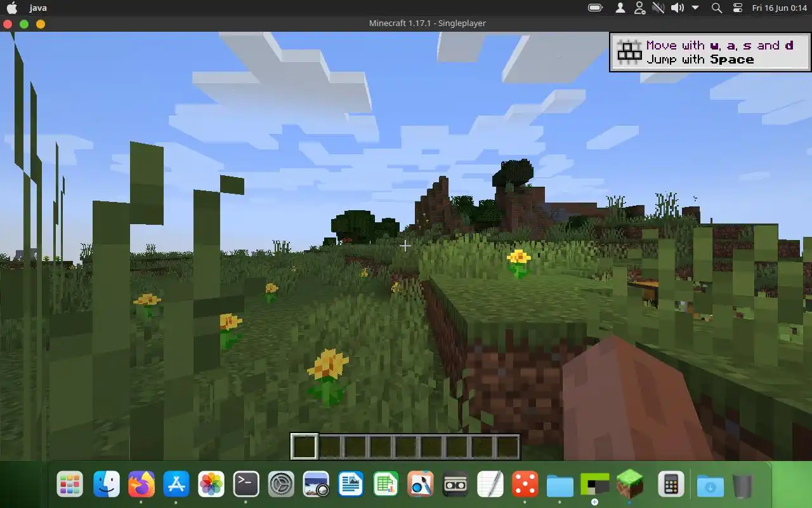Click the Minecraft grass block dock icon
The image size is (812, 508).
(x=630, y=485)
